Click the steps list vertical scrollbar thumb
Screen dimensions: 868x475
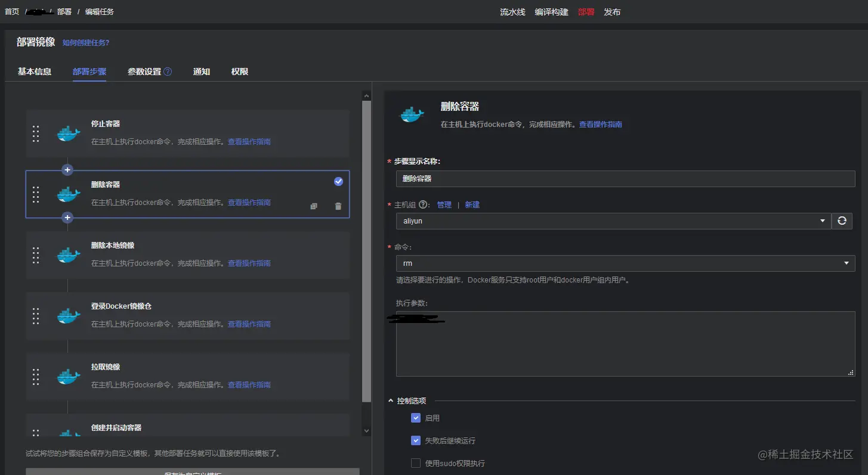tap(367, 250)
